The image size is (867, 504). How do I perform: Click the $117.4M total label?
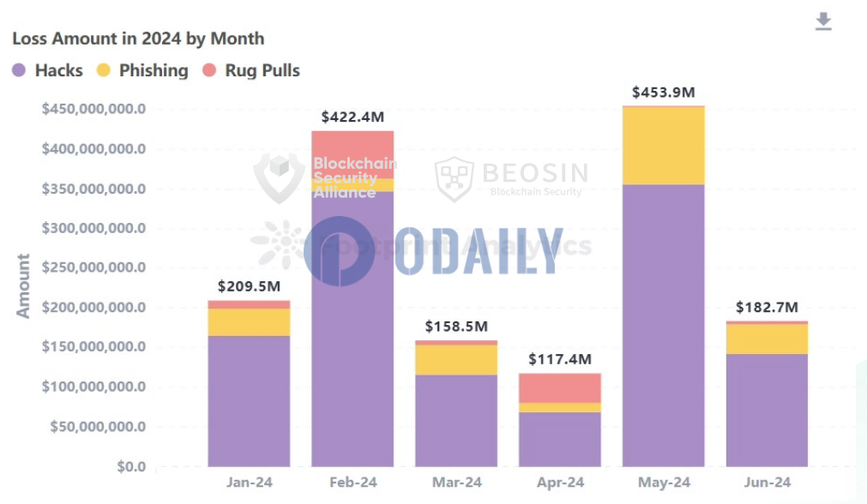[x=560, y=360]
